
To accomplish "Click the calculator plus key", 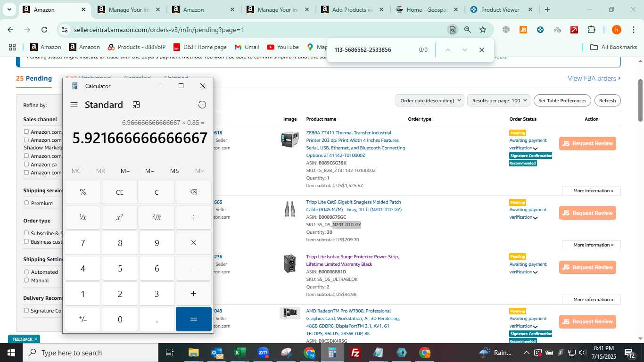I will (194, 294).
